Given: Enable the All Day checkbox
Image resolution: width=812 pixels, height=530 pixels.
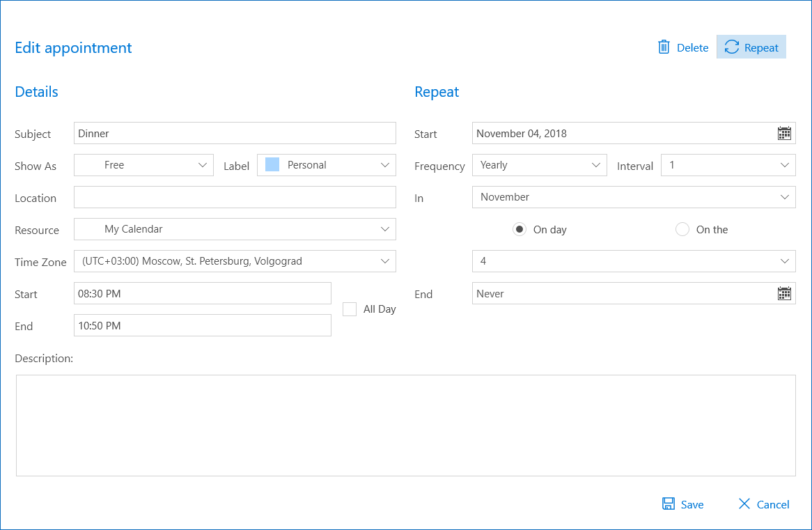Looking at the screenshot, I should pos(350,309).
